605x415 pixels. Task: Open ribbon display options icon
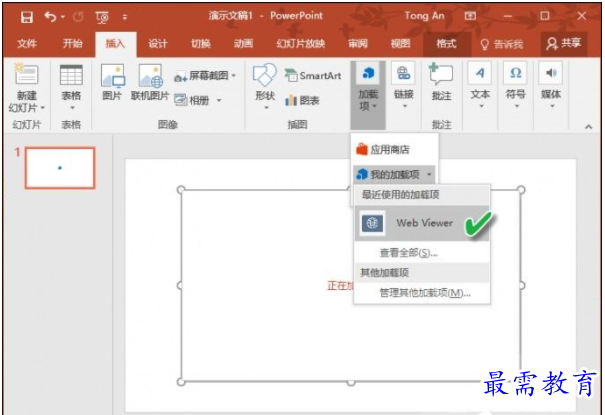[x=470, y=16]
